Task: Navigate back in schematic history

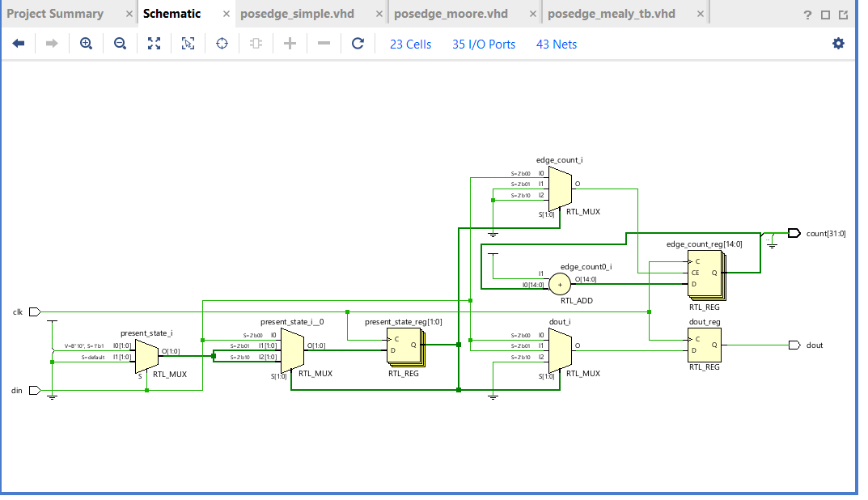Action: [x=18, y=43]
